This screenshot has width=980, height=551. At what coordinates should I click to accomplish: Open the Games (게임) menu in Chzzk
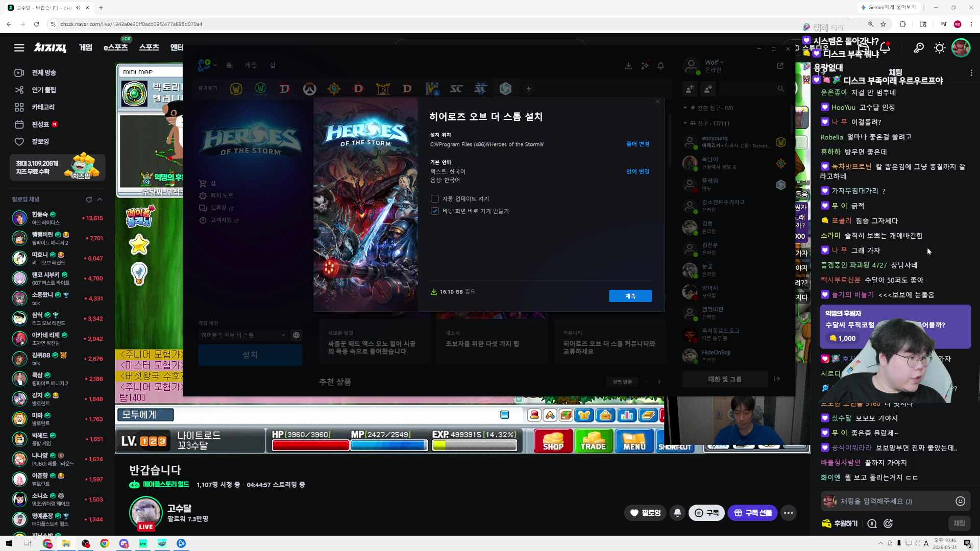86,47
